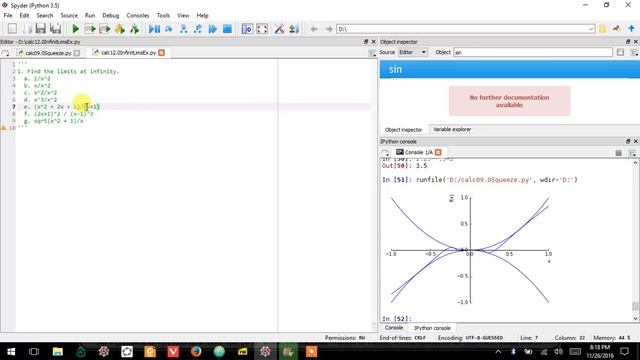Open Object inspector options menu
This screenshot has width=640, height=360.
tap(634, 52)
